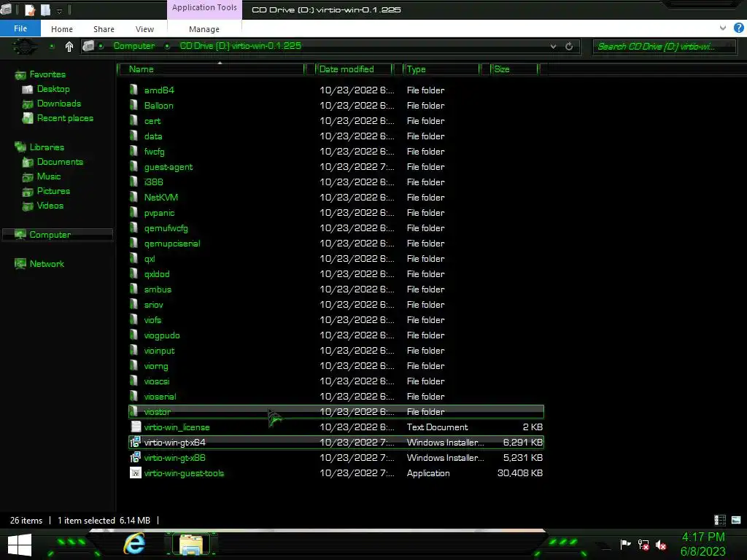Select virtio-win_license text file icon
The height and width of the screenshot is (560, 747).
click(135, 427)
